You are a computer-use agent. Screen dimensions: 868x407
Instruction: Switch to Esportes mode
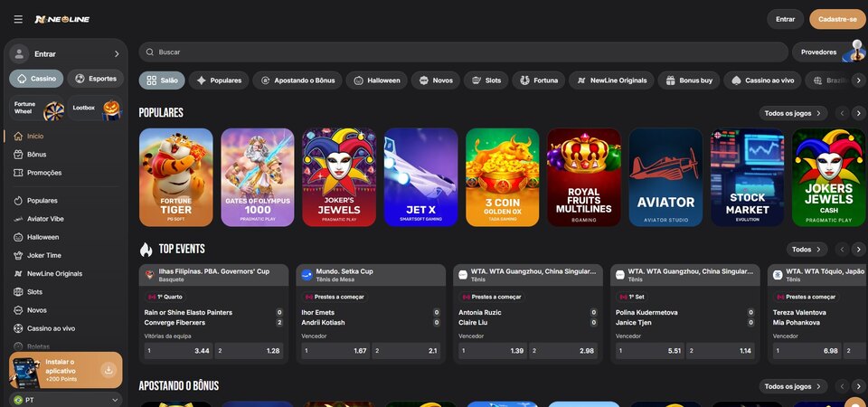pos(96,79)
